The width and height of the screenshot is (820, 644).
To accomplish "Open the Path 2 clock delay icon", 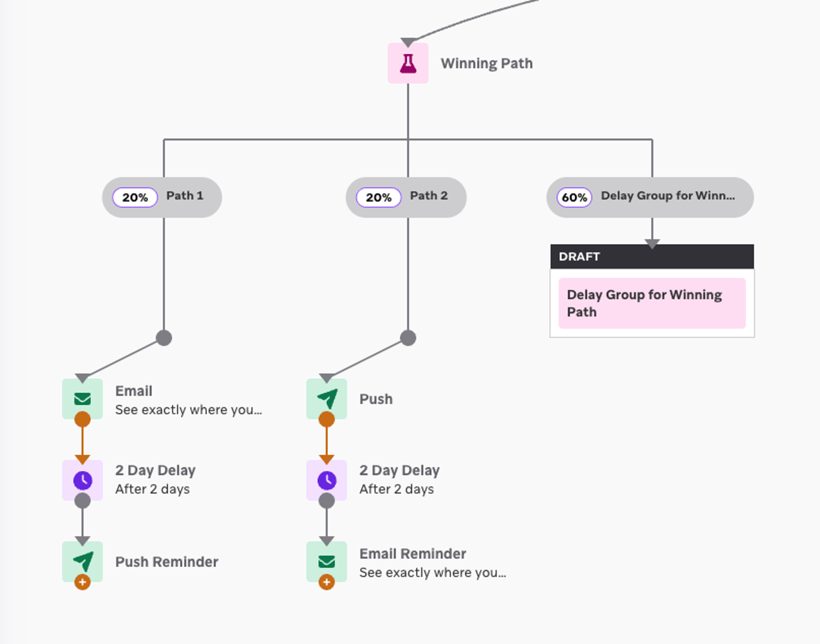I will pyautogui.click(x=327, y=480).
